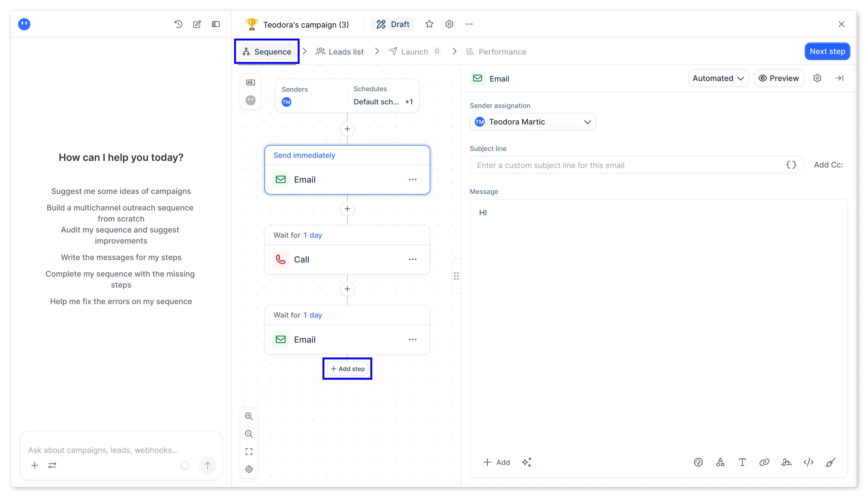The width and height of the screenshot is (868, 498).
Task: Switch to Launch tab
Action: [x=414, y=52]
